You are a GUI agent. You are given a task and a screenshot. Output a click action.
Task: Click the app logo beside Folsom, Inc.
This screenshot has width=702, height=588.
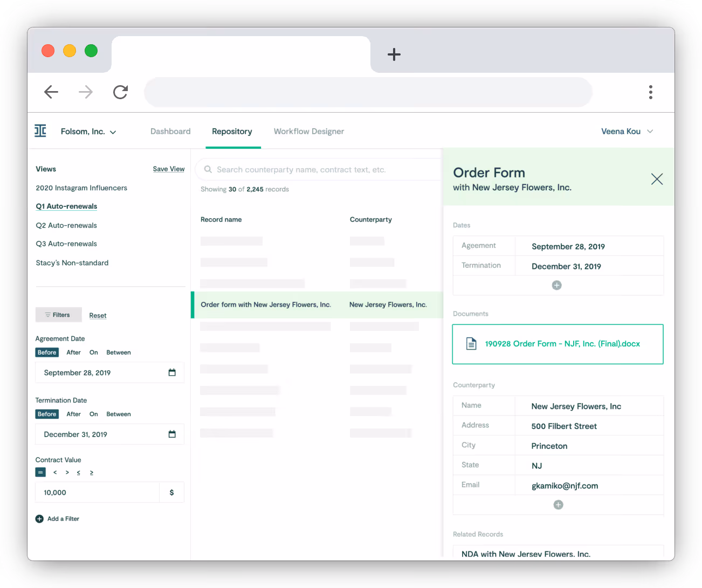(x=40, y=131)
